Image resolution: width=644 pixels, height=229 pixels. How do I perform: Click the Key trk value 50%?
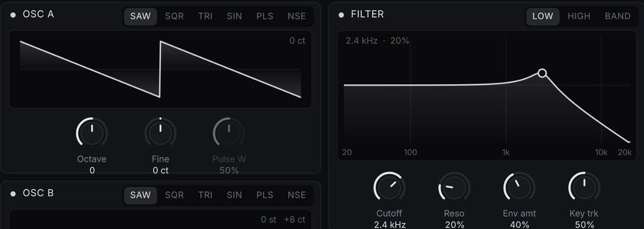coord(584,225)
